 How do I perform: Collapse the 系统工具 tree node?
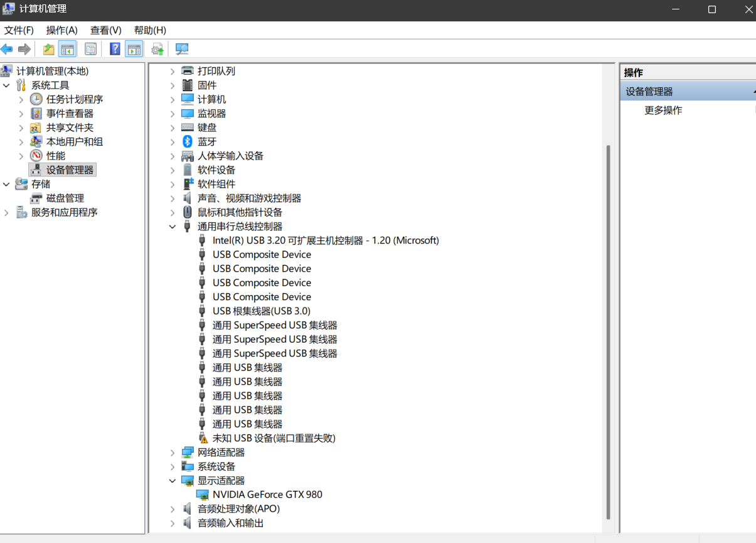(x=6, y=85)
